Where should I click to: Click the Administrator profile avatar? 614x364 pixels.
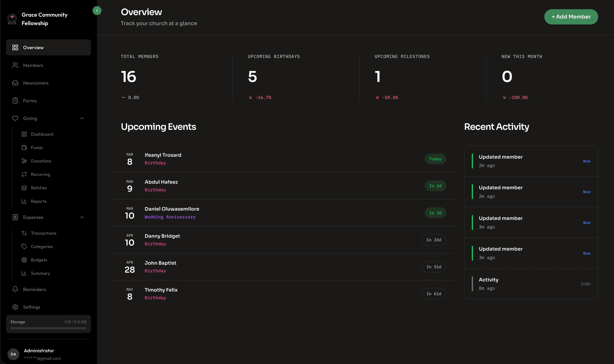coord(13,354)
